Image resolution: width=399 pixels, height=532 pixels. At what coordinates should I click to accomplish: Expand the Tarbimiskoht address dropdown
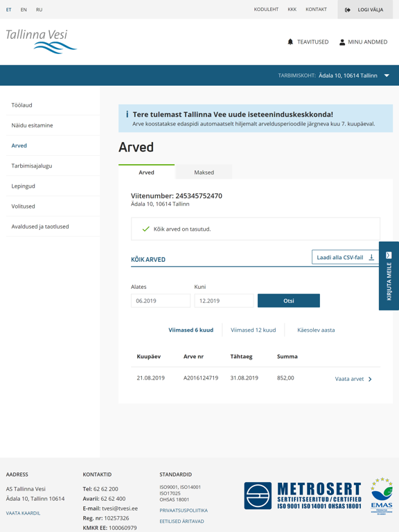[387, 76]
